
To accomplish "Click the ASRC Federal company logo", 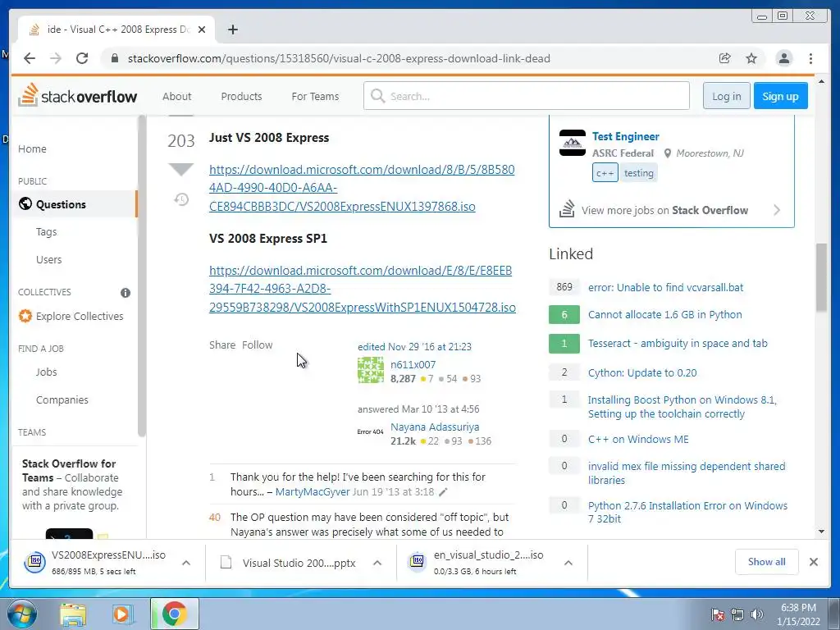I will (x=572, y=143).
